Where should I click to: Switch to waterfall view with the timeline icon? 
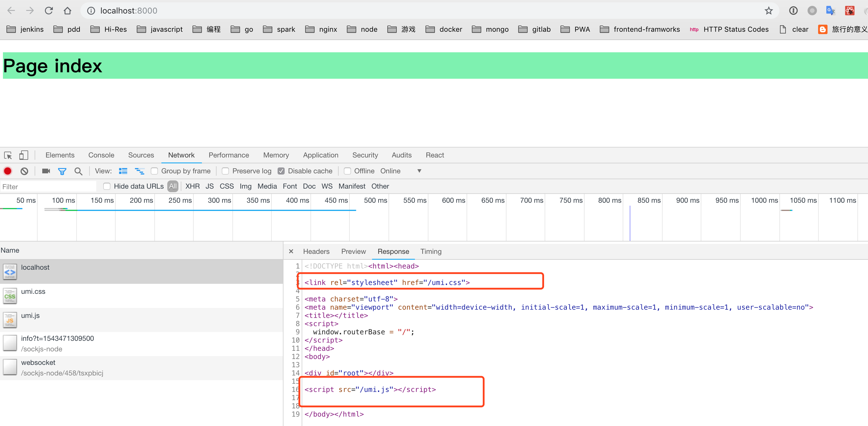[139, 171]
